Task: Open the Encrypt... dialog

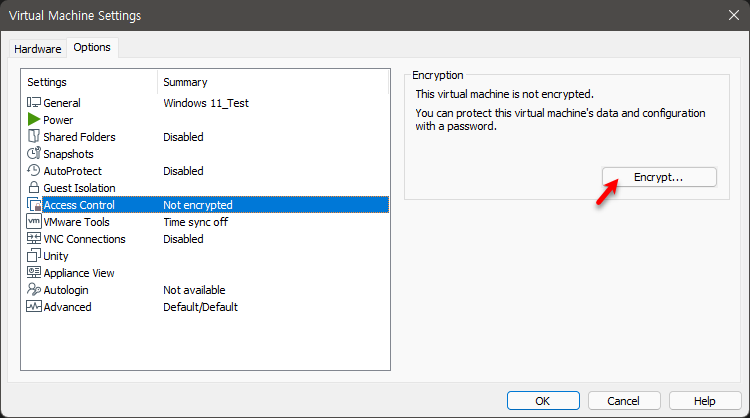Action: [x=659, y=177]
